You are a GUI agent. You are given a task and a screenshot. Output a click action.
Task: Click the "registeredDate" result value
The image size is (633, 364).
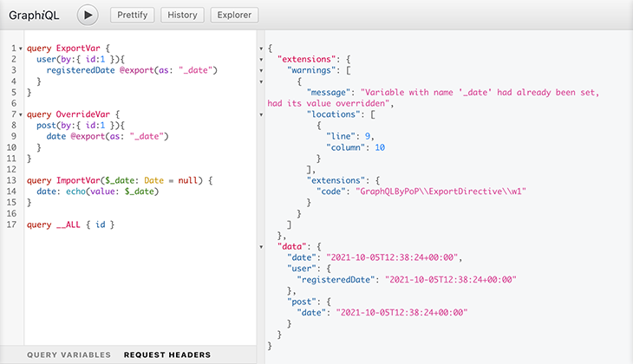(451, 280)
